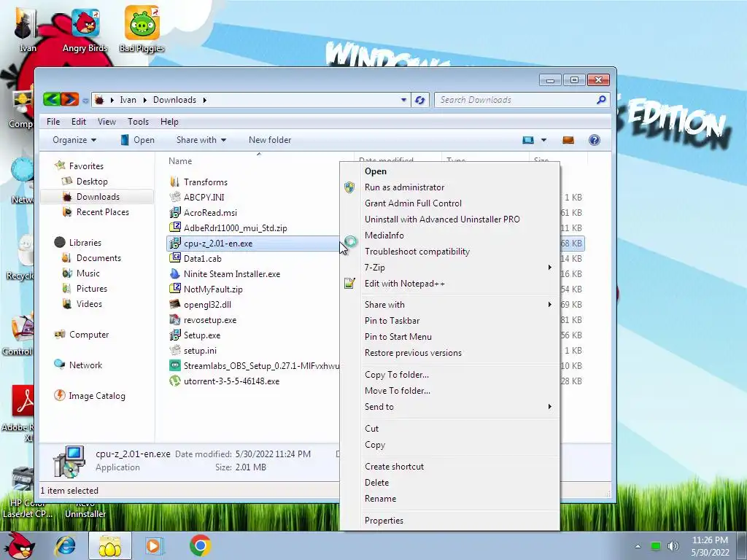Expand the 7-Zip submenu arrow
747x560 pixels.
point(550,267)
